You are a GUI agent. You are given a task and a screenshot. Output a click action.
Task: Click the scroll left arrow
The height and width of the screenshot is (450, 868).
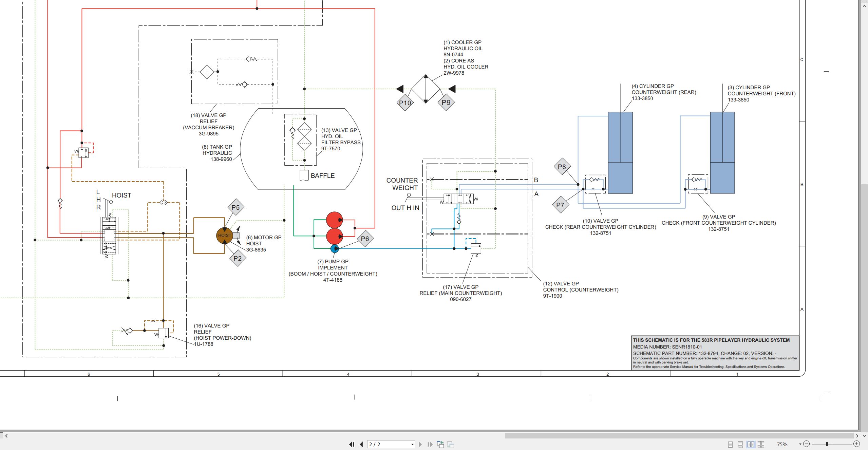pos(6,436)
